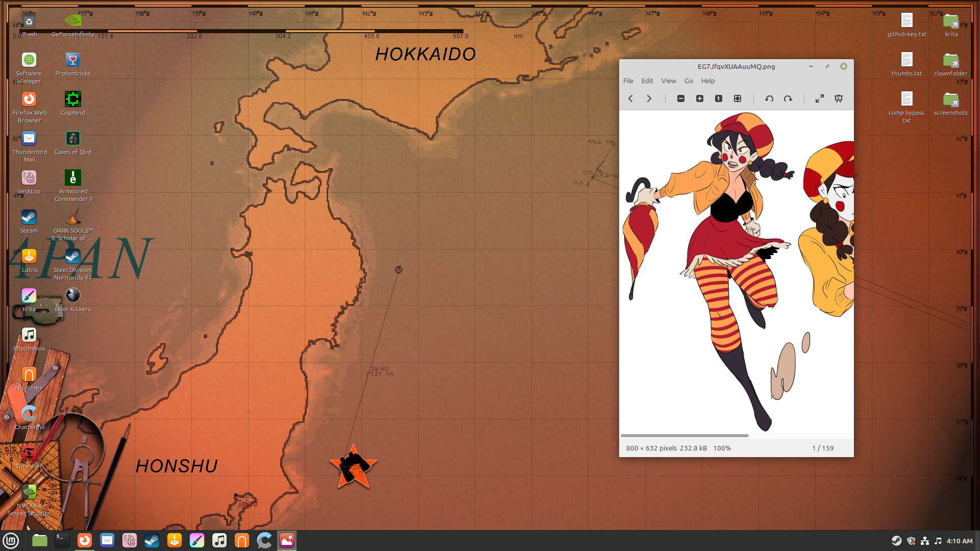This screenshot has height=551, width=980.
Task: Show image at normal size
Action: (719, 98)
